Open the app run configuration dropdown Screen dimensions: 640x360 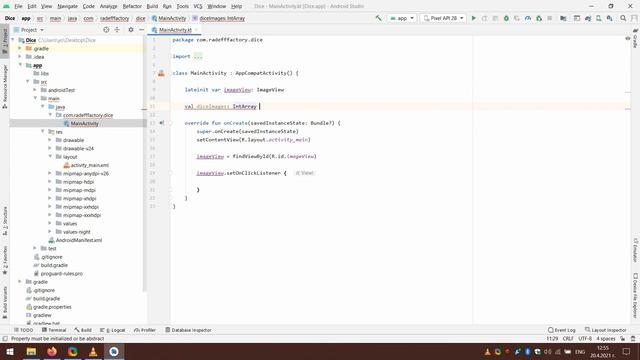pos(402,18)
